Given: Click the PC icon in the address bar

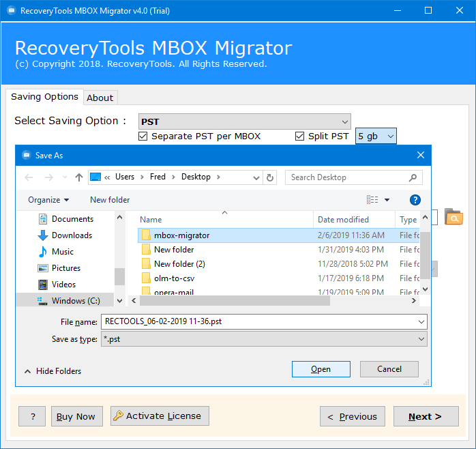Looking at the screenshot, I should 95,177.
